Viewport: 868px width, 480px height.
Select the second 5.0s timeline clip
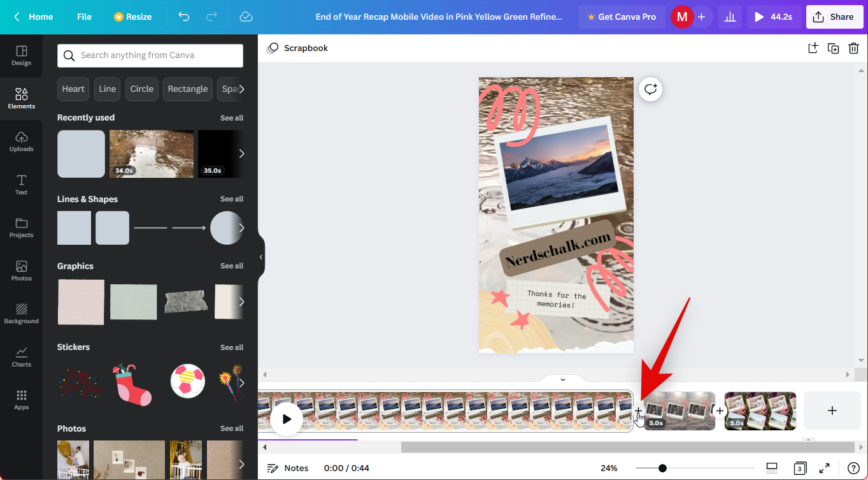[679, 411]
